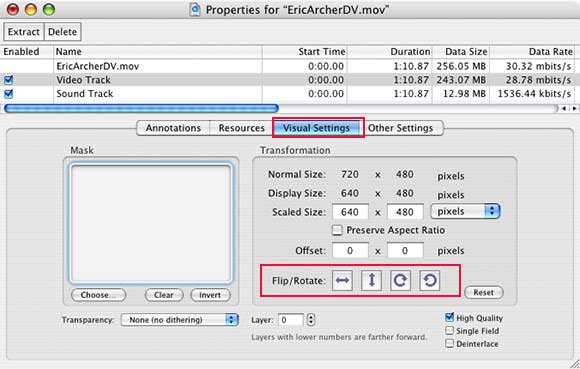Click the 243.07 MB data size cell
The image size is (580, 369).
click(461, 80)
